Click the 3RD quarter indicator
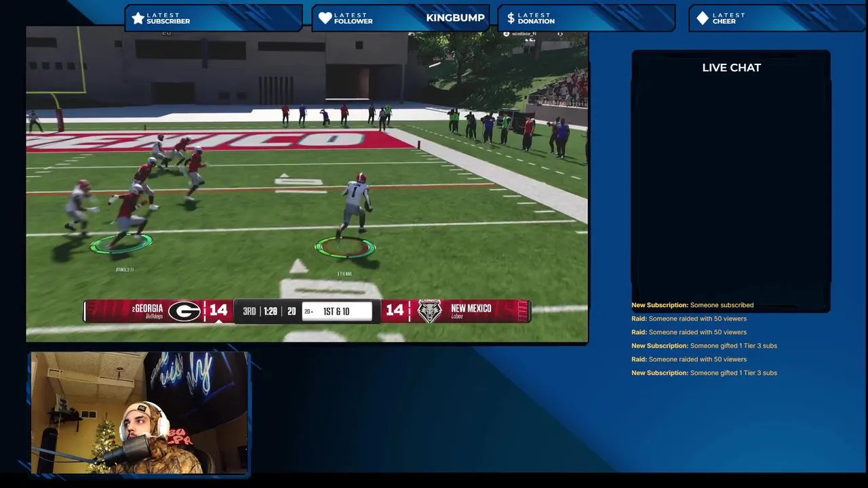 tap(250, 311)
